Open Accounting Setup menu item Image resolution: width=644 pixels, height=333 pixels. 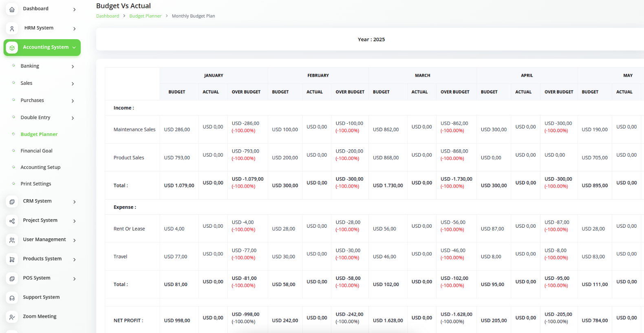click(x=40, y=167)
